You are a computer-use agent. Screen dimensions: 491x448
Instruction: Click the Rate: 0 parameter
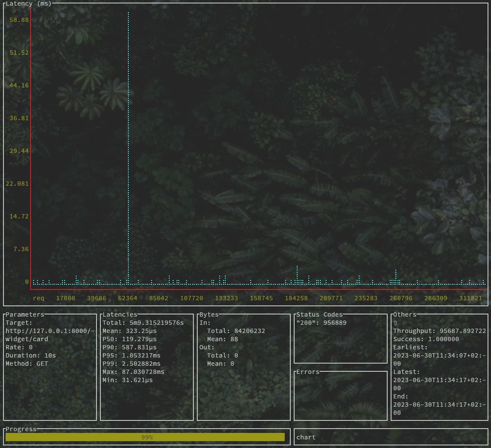tap(19, 347)
